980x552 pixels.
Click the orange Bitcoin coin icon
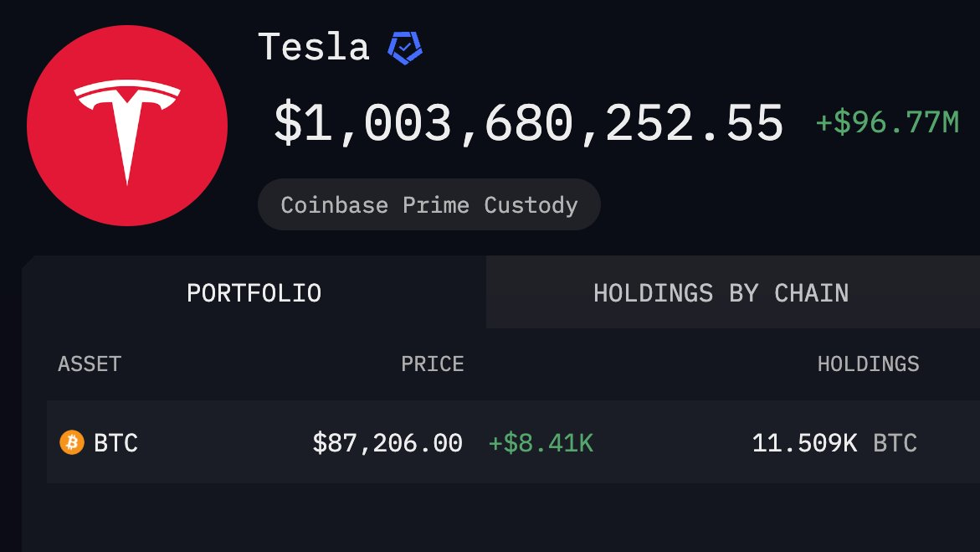(72, 442)
